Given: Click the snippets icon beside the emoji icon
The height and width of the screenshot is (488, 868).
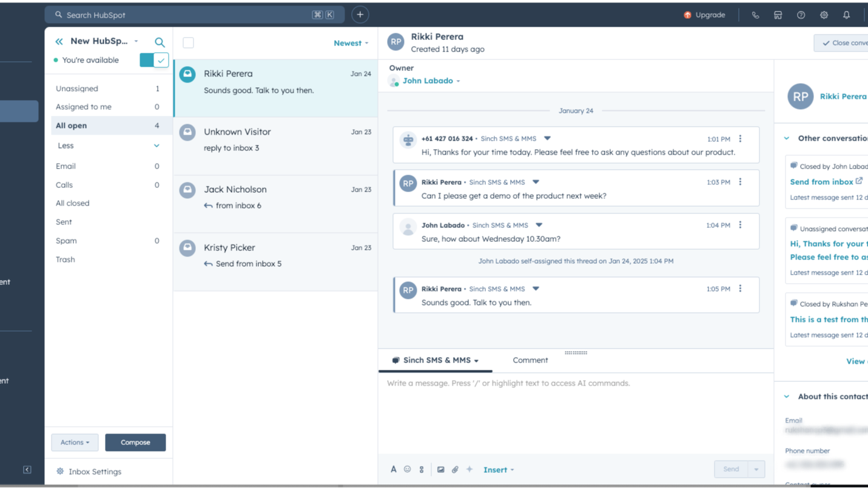Looking at the screenshot, I should 422,469.
